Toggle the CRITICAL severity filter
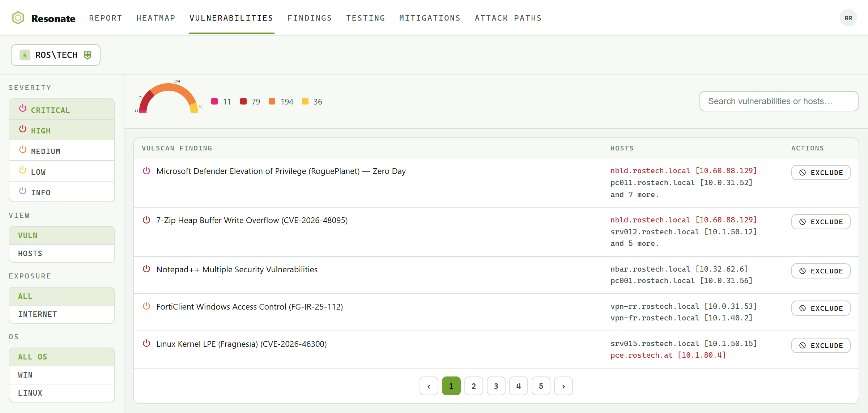Image resolution: width=868 pixels, height=413 pixels. click(x=62, y=109)
